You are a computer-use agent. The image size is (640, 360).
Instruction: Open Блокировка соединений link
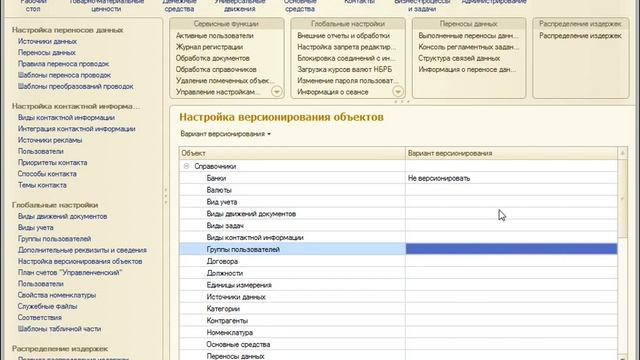[x=346, y=58]
